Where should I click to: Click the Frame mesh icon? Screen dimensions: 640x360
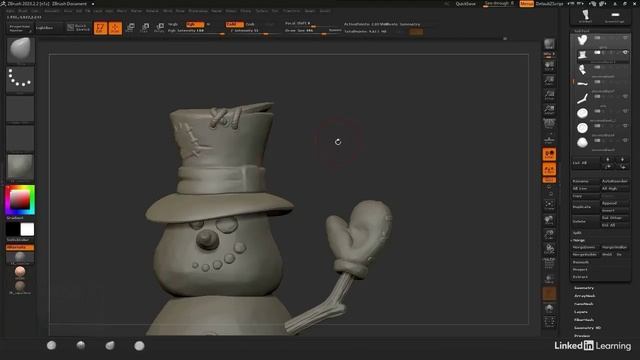(x=549, y=205)
